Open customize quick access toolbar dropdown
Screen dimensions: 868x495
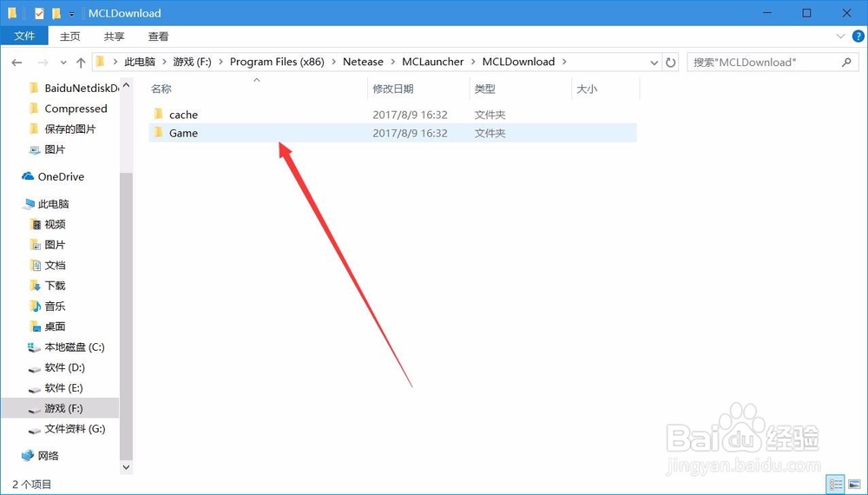coord(71,14)
